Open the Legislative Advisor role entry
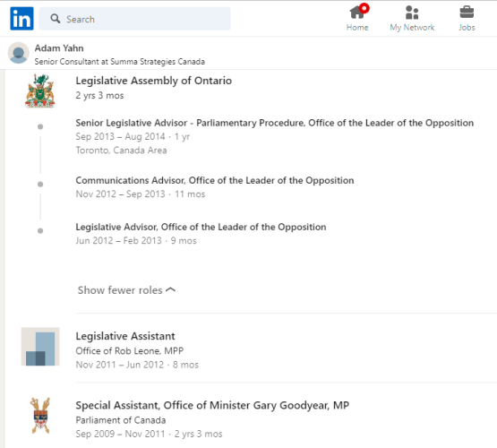The image size is (497, 448). point(201,227)
